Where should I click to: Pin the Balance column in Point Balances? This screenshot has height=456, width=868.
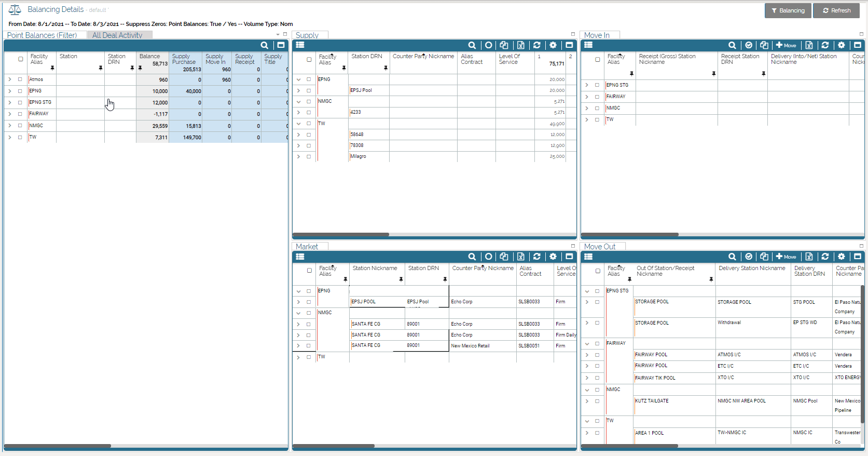point(140,68)
